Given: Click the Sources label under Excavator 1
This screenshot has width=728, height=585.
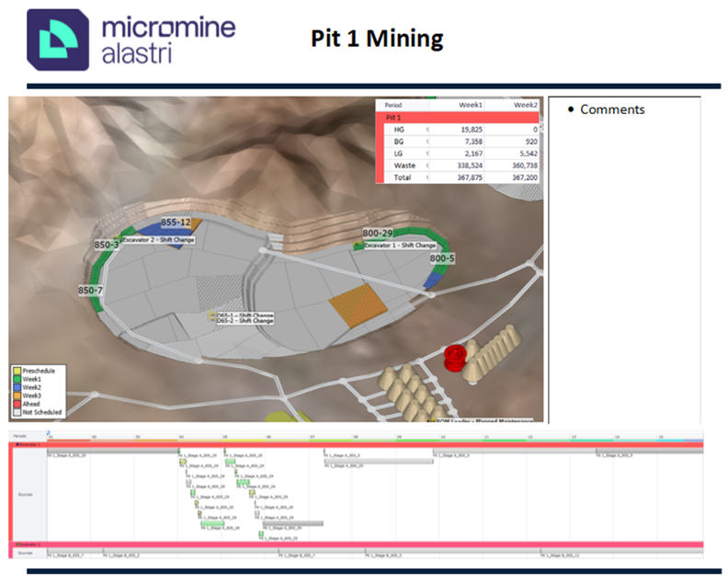Looking at the screenshot, I should tap(25, 495).
